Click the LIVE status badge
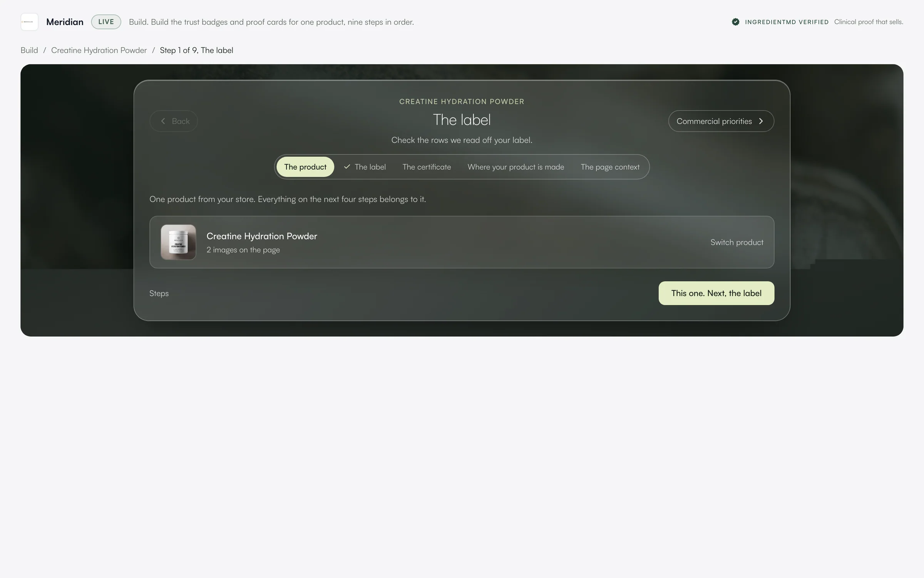This screenshot has width=924, height=578. tap(106, 22)
